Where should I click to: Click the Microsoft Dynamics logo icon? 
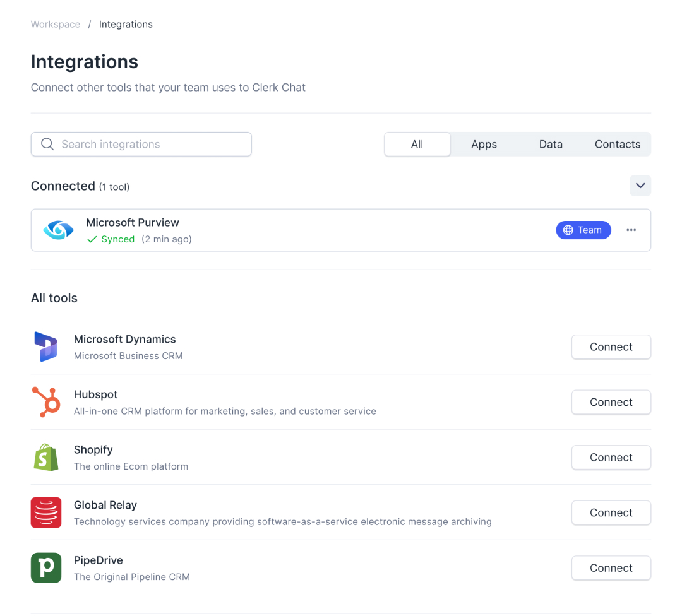click(46, 346)
